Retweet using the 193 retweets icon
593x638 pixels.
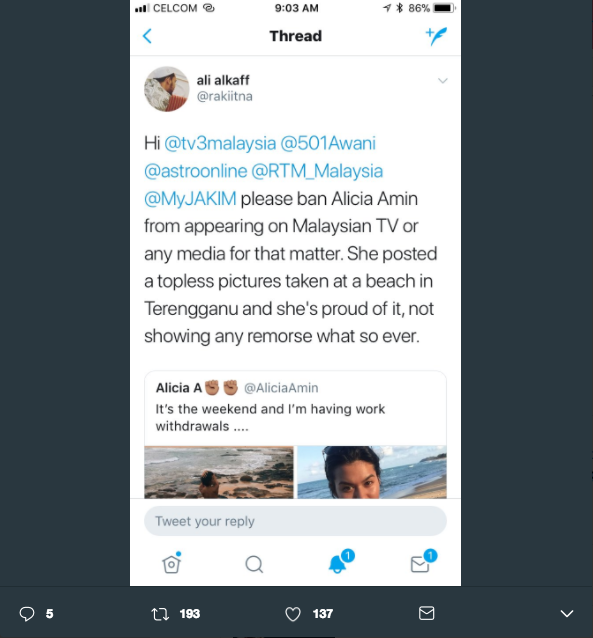160,614
